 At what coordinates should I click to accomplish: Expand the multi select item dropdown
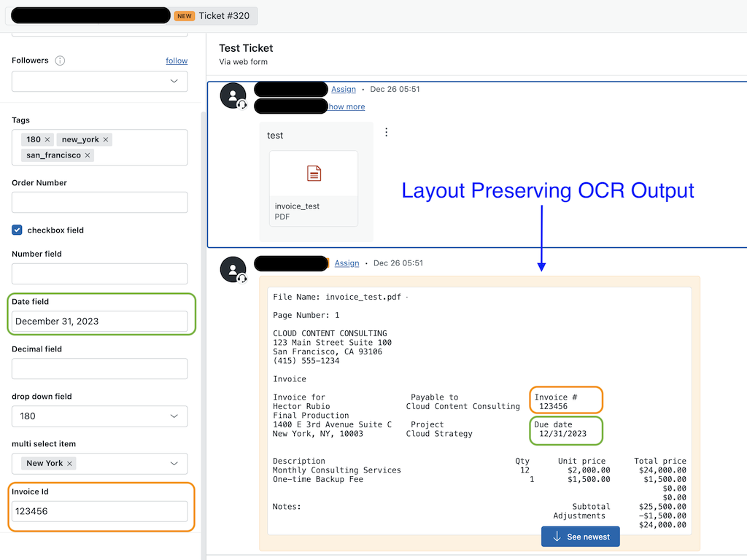point(174,464)
